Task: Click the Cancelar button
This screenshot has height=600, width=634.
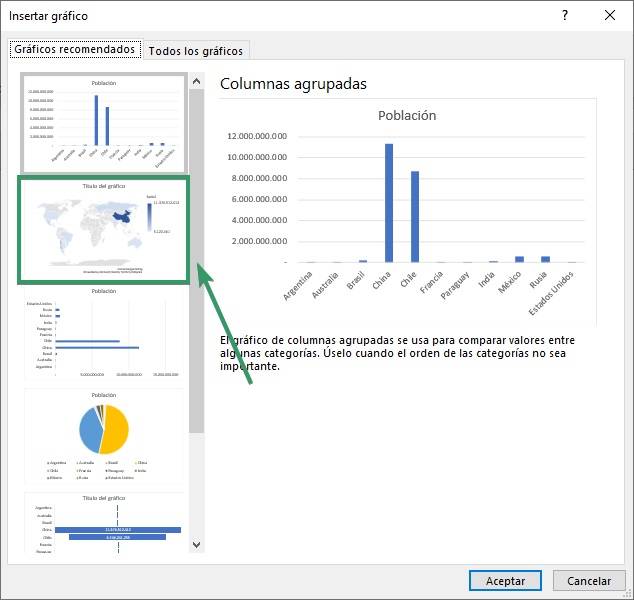Action: point(589,581)
